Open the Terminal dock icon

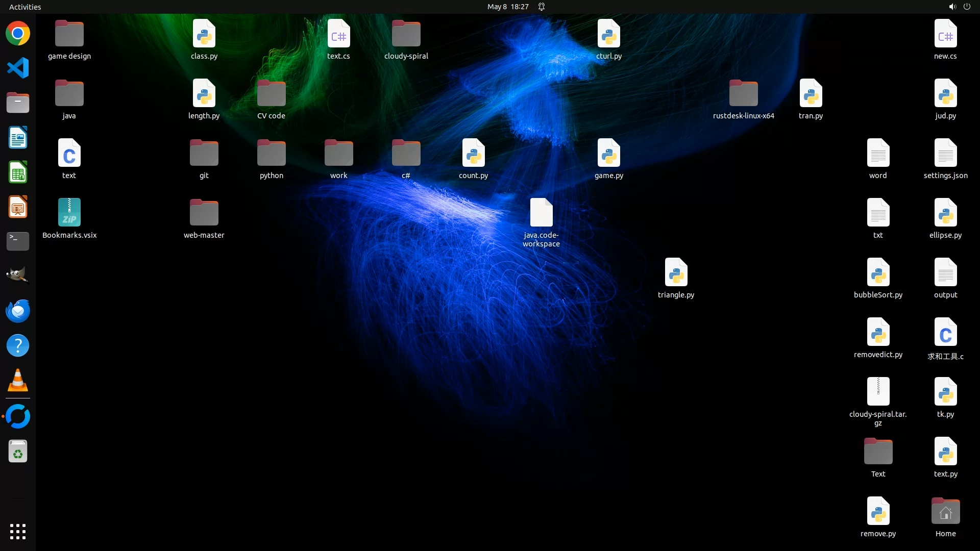point(18,241)
